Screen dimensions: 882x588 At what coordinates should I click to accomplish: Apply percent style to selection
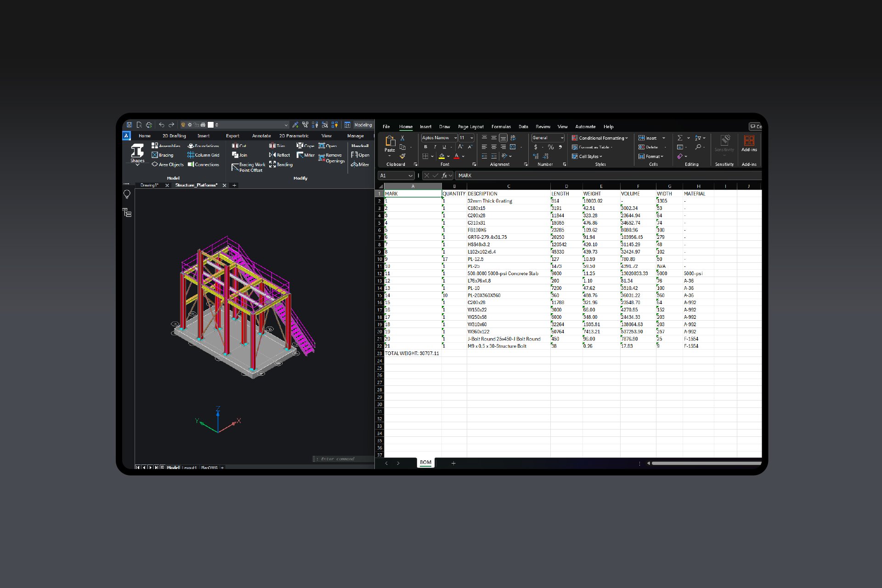pos(550,147)
